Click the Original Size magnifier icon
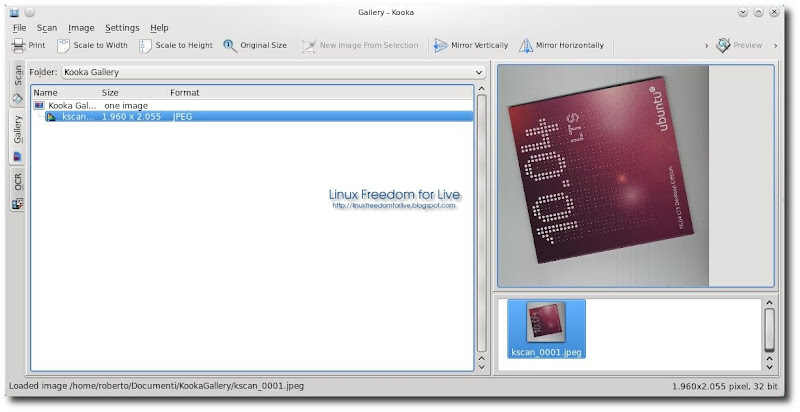Screen dimensions: 800x412 (230, 45)
